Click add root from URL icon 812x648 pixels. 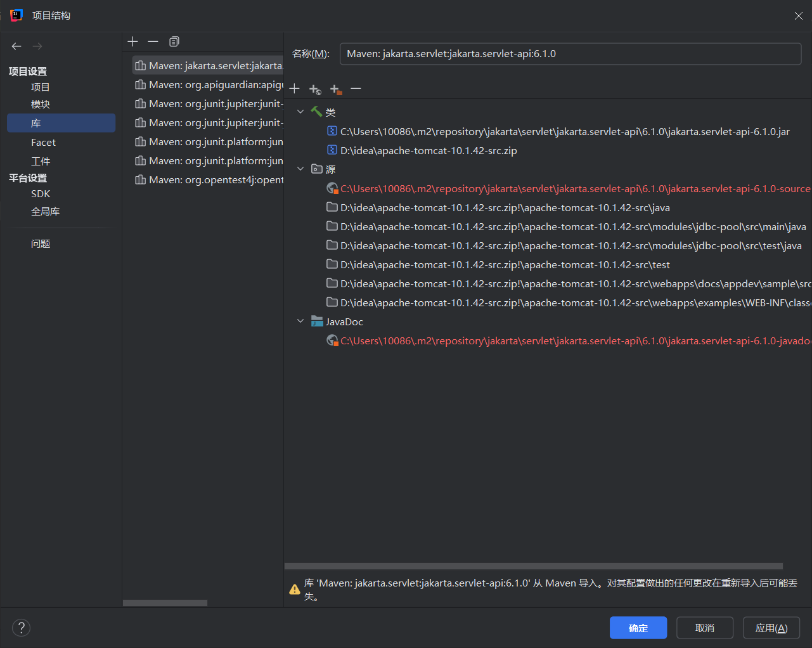315,89
